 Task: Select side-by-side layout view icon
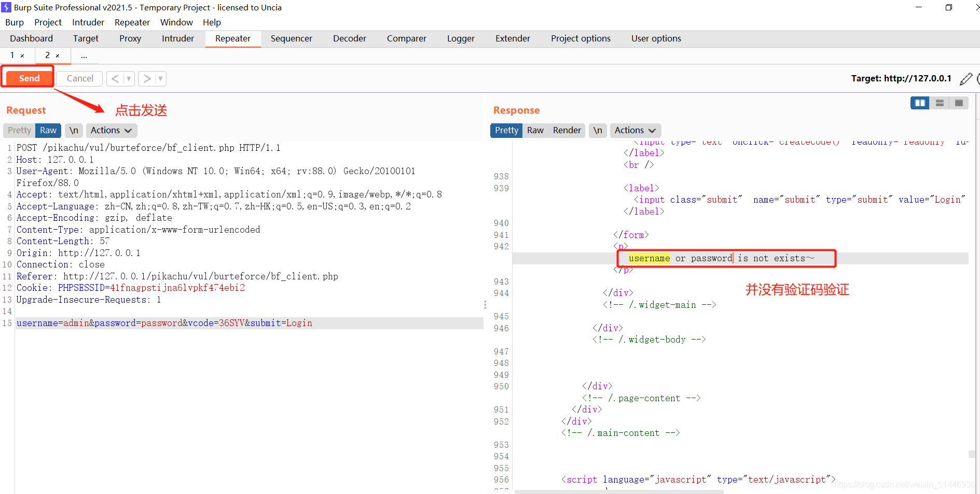[x=920, y=103]
